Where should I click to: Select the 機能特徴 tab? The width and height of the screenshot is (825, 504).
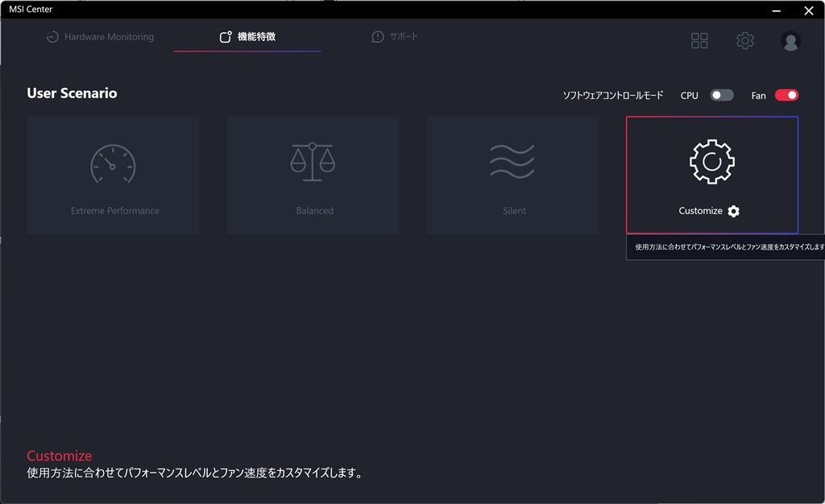click(247, 36)
